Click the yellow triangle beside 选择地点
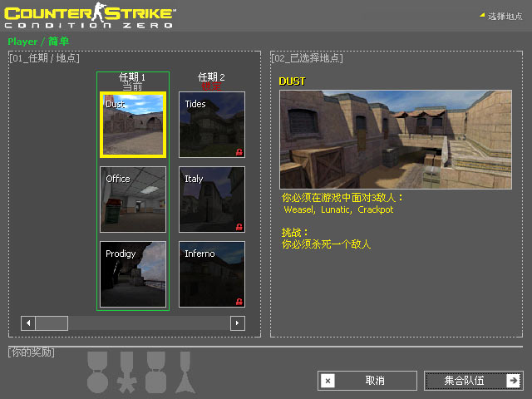 (482, 15)
